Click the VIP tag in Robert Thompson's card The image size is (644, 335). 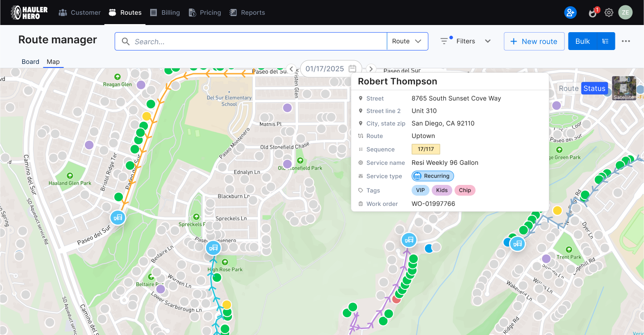[x=420, y=190]
